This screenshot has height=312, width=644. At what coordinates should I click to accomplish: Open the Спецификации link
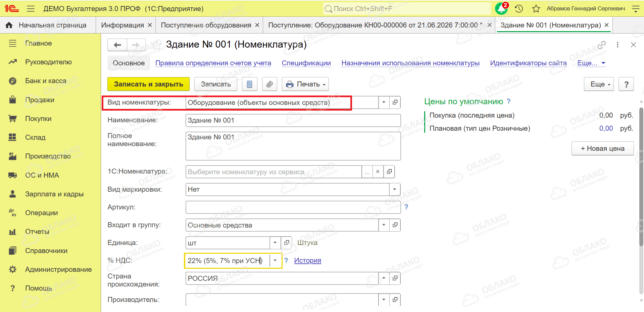click(306, 63)
